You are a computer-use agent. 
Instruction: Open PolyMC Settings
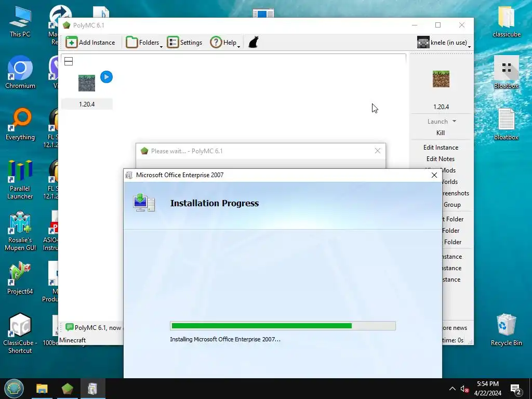(x=184, y=43)
